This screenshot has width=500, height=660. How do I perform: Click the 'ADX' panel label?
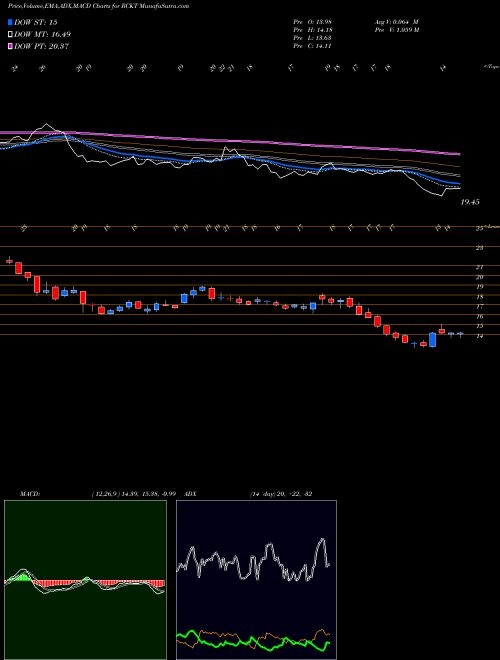click(191, 494)
